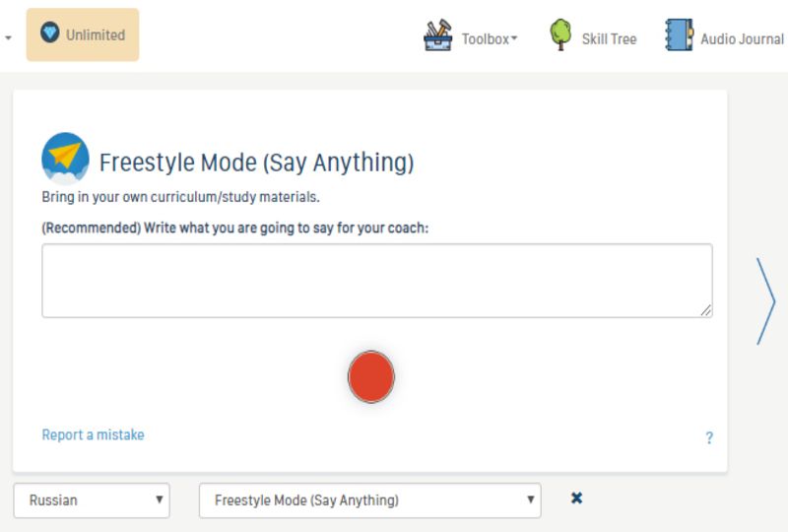Open the Russian language dropdown
Screen dimensions: 788x532
(92, 500)
